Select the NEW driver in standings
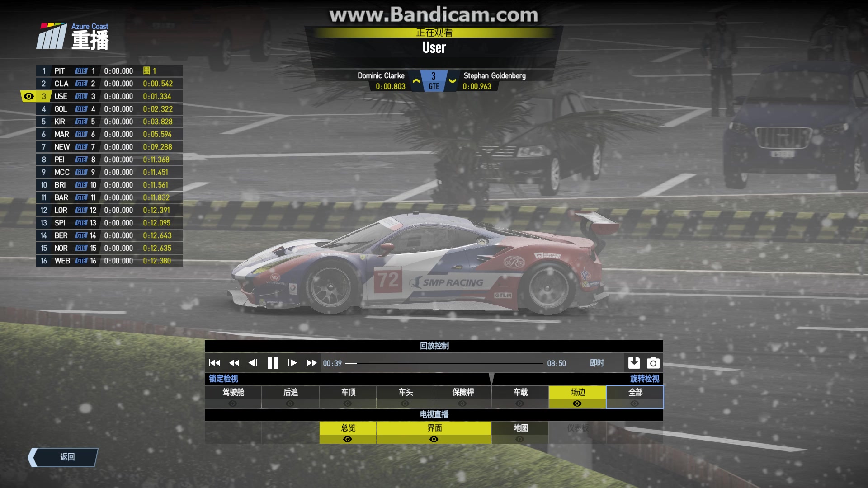Screen dimensions: 868x488 click(109, 147)
